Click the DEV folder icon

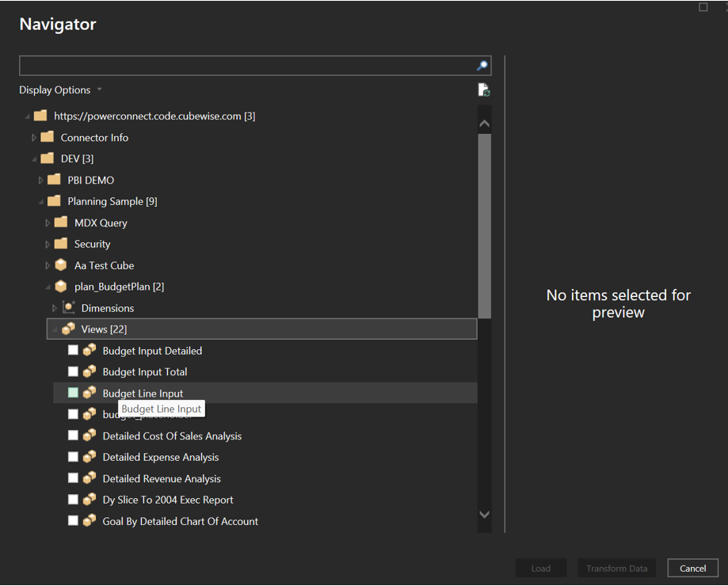47,158
